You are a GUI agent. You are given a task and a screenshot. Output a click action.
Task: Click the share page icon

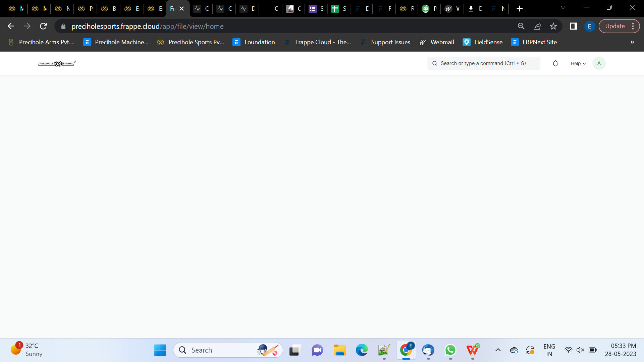click(x=538, y=26)
